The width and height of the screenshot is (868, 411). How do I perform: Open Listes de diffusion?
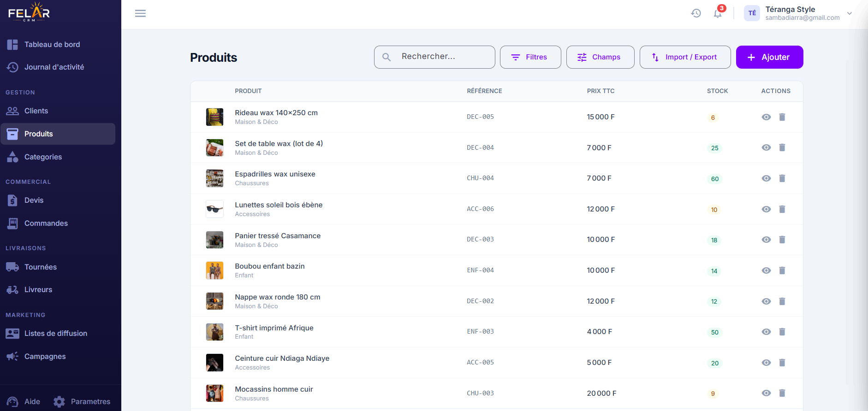pyautogui.click(x=58, y=334)
